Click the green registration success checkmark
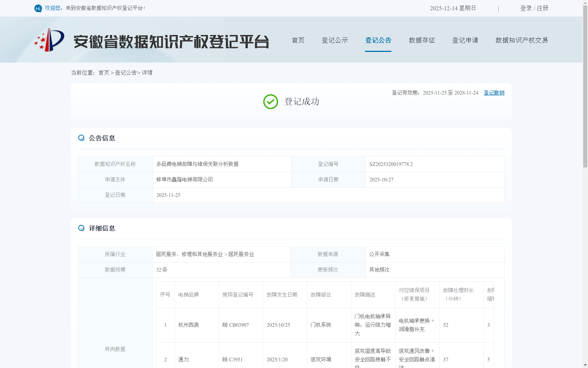The width and height of the screenshot is (588, 368). click(x=270, y=102)
